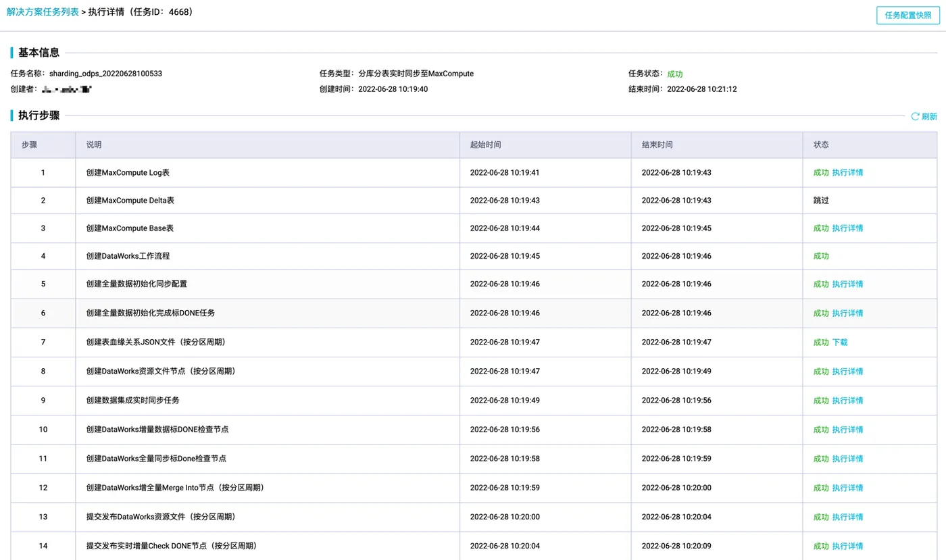The image size is (946, 560).
Task: Click end time 10:20:09 in step 14
Action: point(676,546)
